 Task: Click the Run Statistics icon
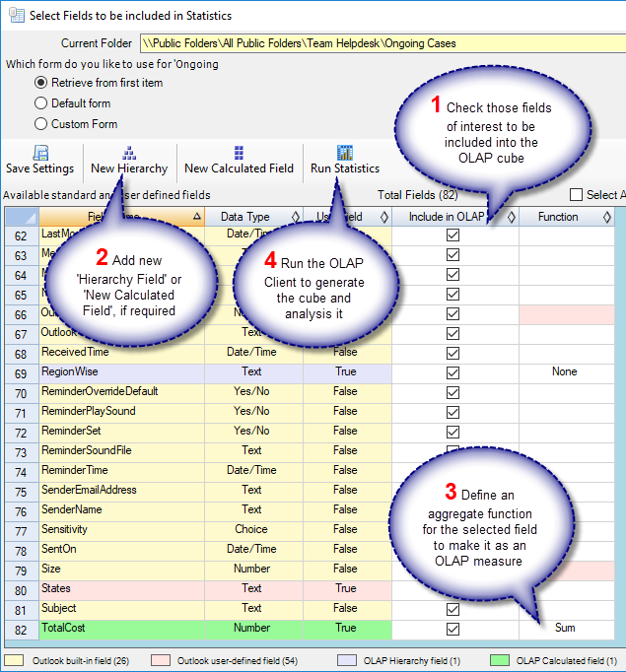344,153
